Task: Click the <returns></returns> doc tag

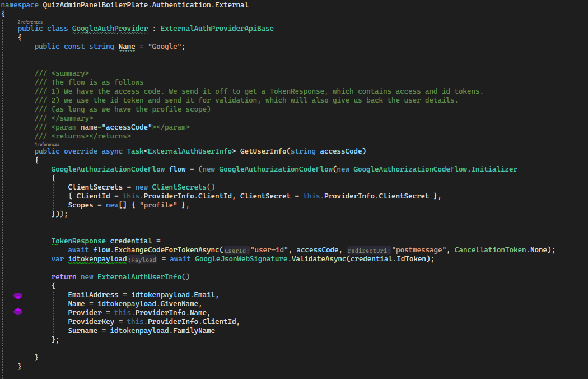Action: 91,136
